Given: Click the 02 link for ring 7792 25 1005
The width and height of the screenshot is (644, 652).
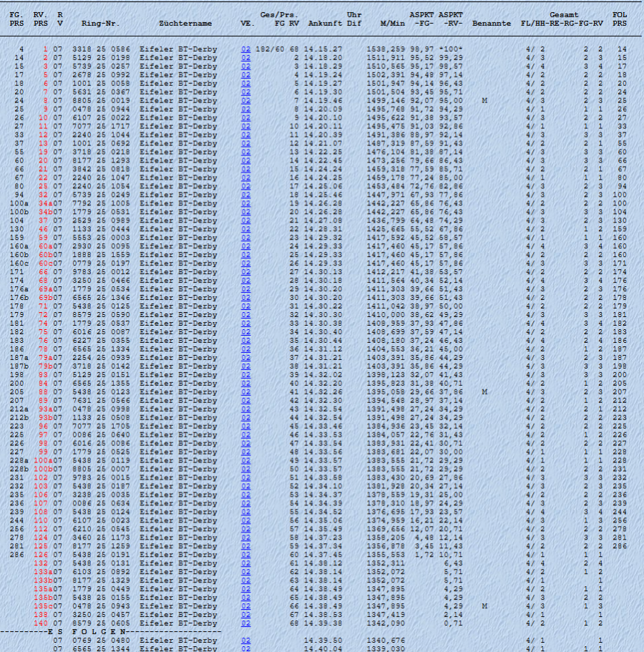Looking at the screenshot, I should click(246, 203).
